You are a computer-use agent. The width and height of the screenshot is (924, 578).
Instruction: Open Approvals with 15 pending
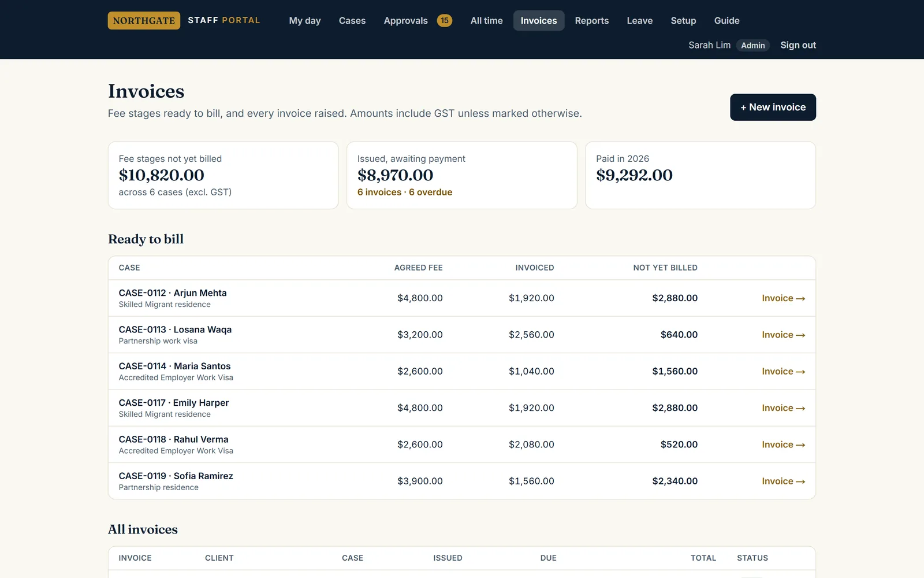(x=418, y=20)
